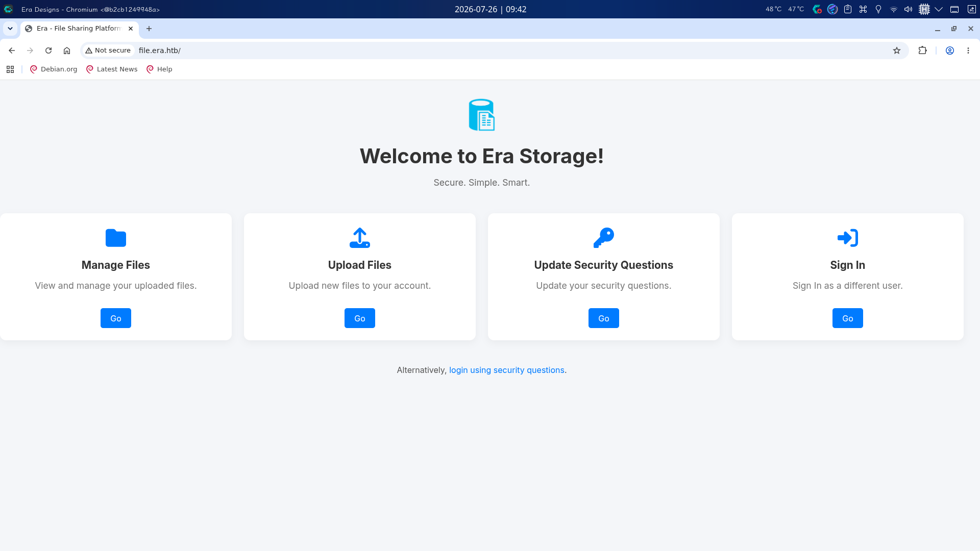Viewport: 980px width, 551px height.
Task: Click 'View and manage your uploaded files.' text
Action: coord(116,286)
